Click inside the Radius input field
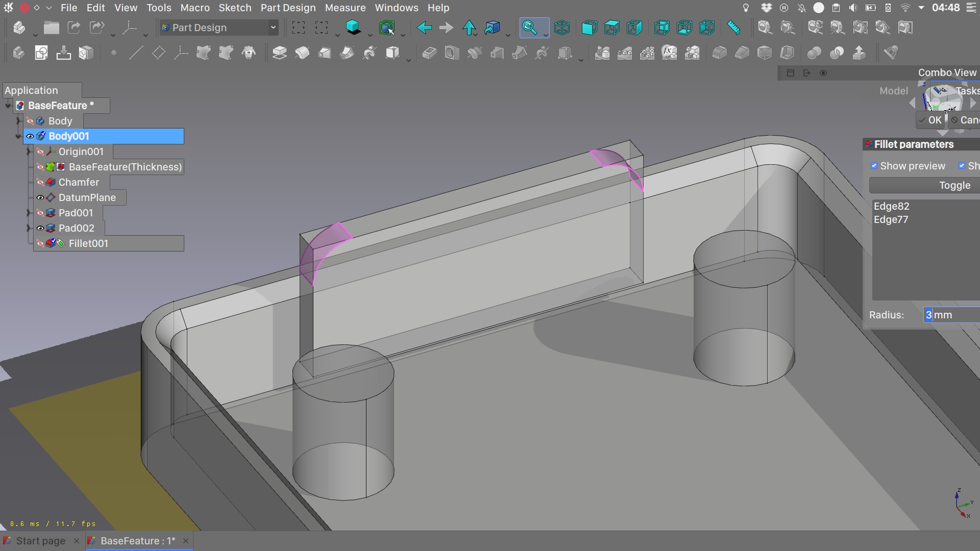 (947, 315)
